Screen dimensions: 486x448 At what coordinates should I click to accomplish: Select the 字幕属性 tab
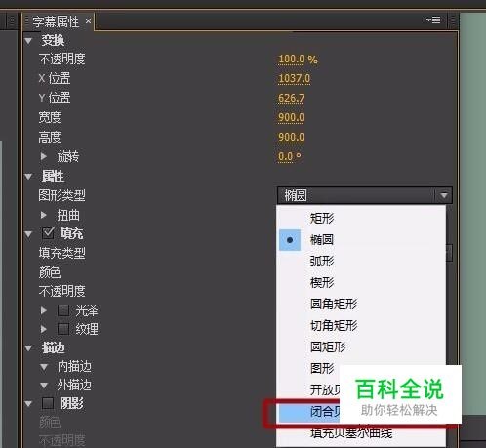pos(56,21)
